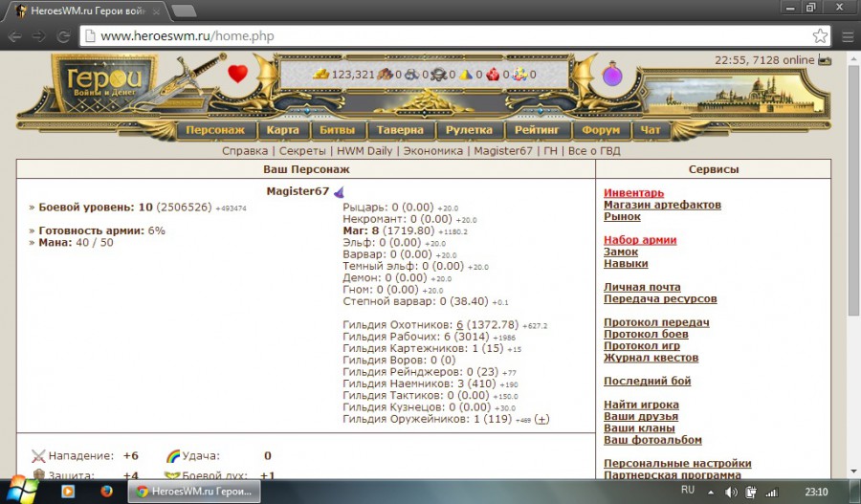Open the Передача ресурсов link

click(x=660, y=298)
